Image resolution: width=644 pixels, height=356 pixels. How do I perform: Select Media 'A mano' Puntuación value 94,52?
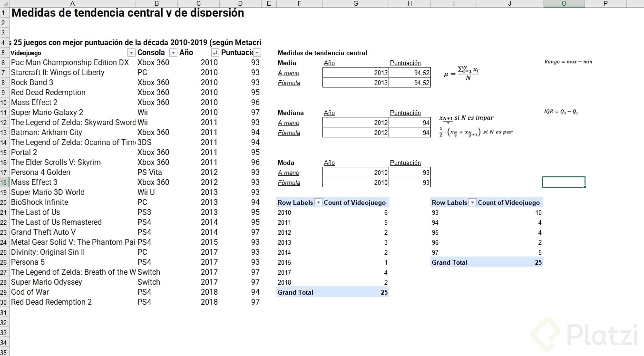[410, 73]
